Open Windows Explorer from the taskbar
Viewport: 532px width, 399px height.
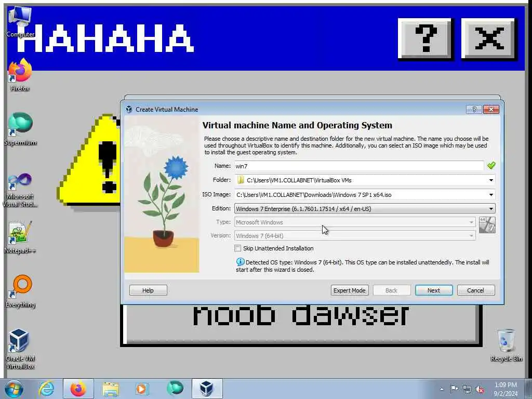pyautogui.click(x=111, y=389)
